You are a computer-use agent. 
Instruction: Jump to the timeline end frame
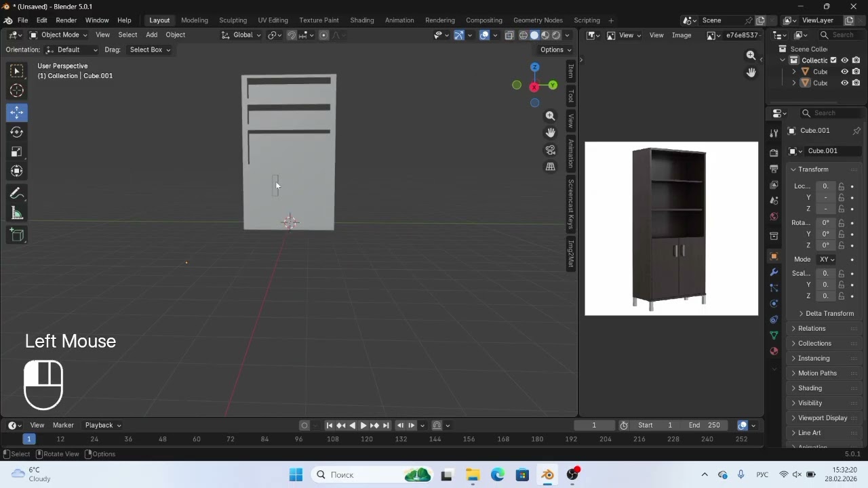[x=386, y=426]
